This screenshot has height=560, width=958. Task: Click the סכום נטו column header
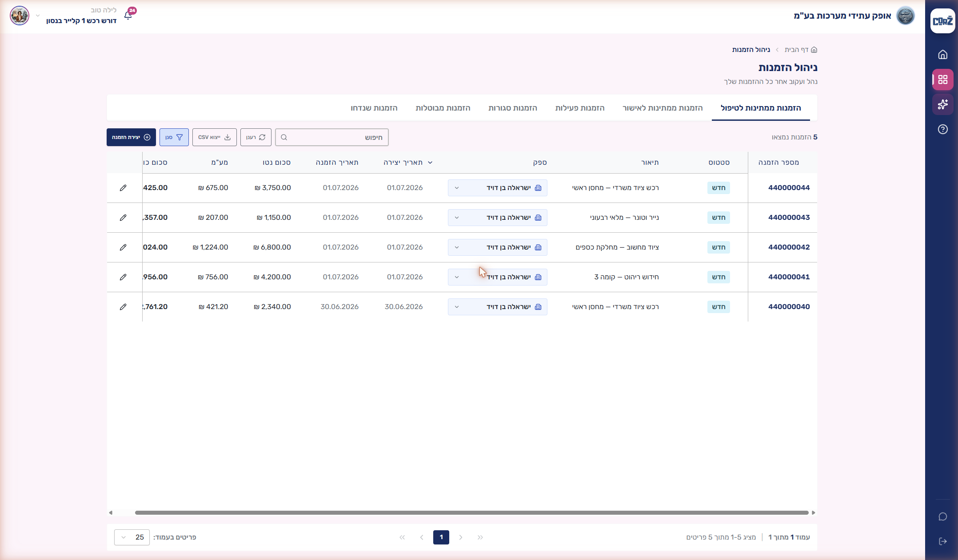click(x=276, y=163)
